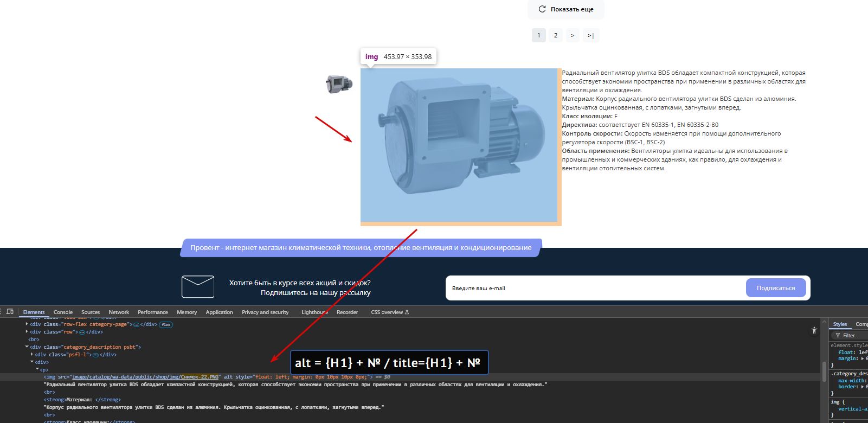The height and width of the screenshot is (423, 868).
Task: Collapse the div category_description psbt node
Action: (27, 347)
